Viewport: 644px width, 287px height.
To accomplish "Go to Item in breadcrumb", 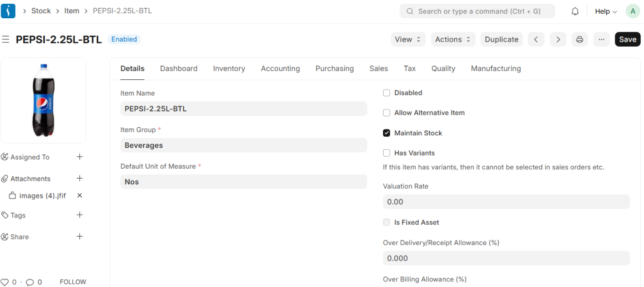I will click(x=72, y=11).
